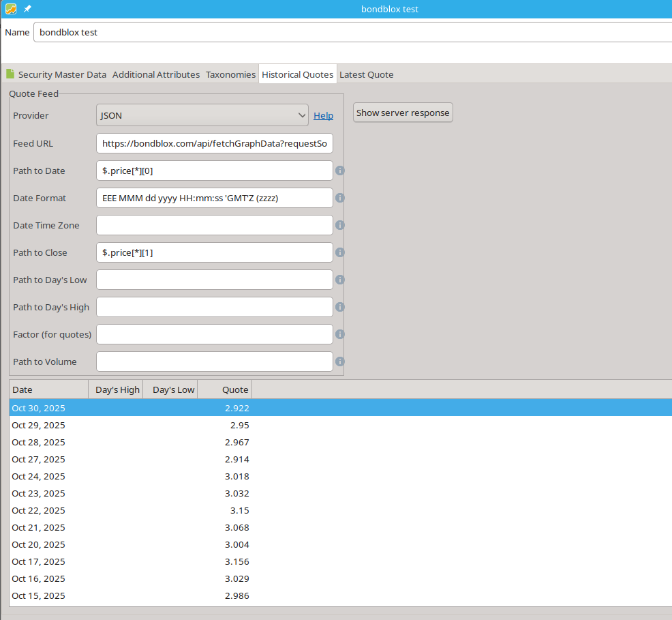
Task: Click into the Feed URL field
Action: click(215, 143)
